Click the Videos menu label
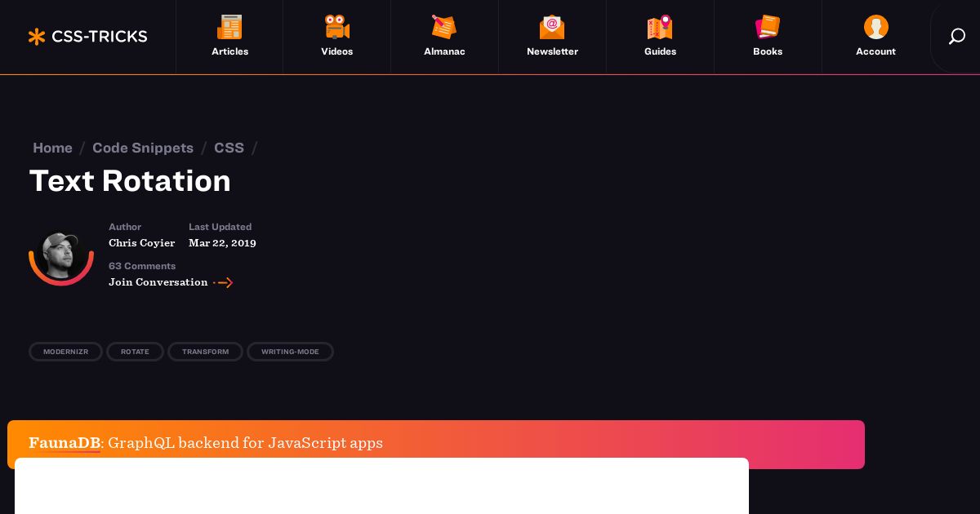This screenshot has height=514, width=980. (337, 51)
